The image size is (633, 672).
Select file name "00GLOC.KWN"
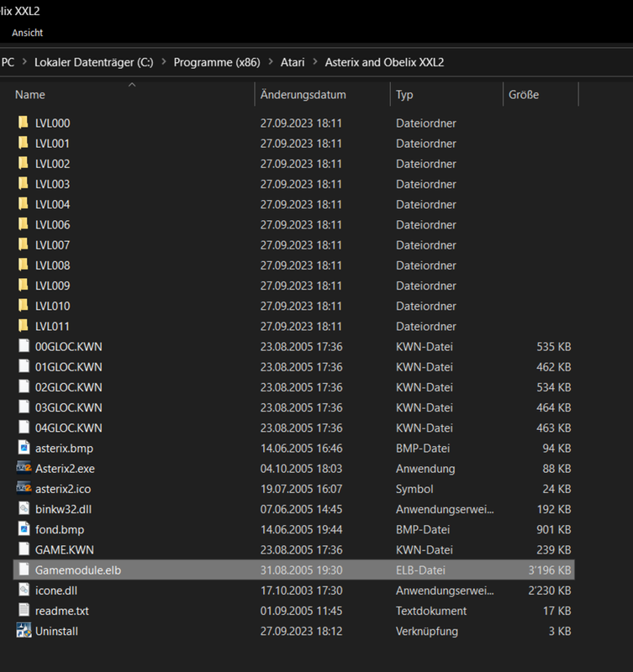pyautogui.click(x=69, y=347)
